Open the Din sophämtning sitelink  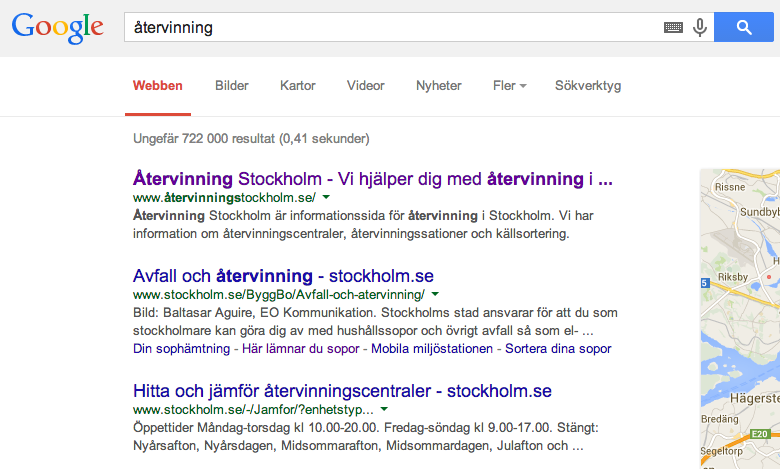point(182,349)
